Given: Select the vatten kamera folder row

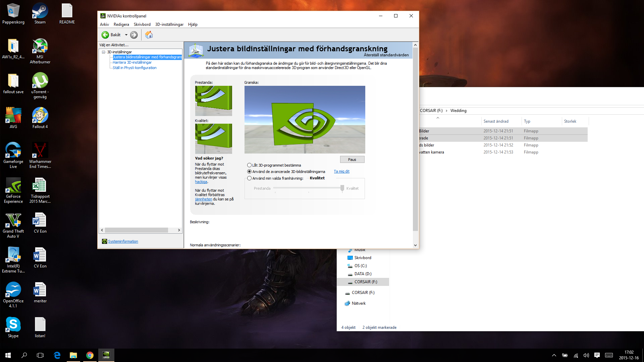Looking at the screenshot, I should pyautogui.click(x=503, y=152).
